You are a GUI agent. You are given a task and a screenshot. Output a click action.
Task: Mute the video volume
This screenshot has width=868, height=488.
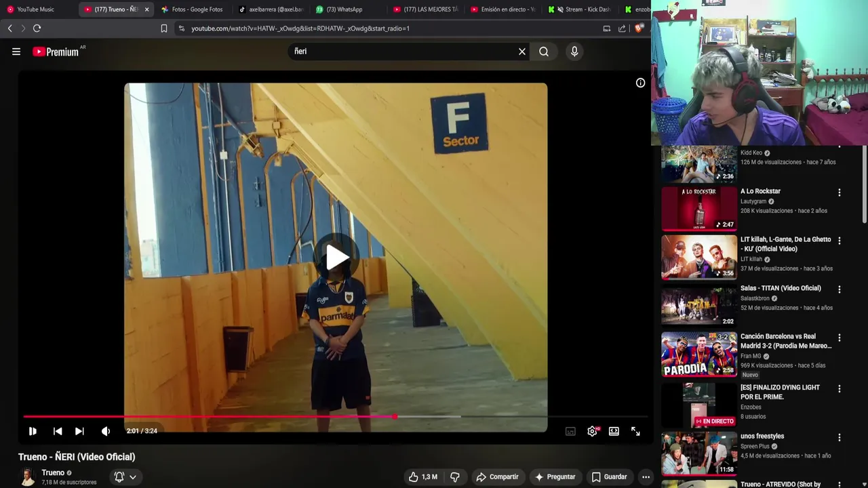click(106, 431)
